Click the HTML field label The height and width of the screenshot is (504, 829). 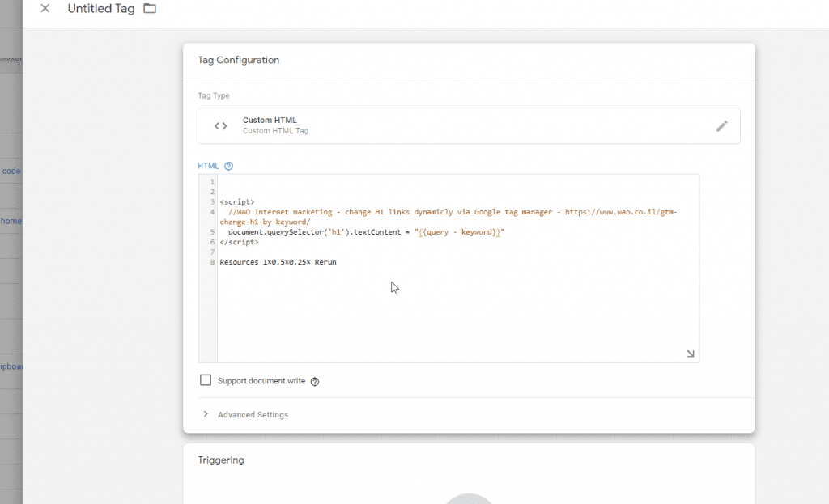click(x=208, y=166)
